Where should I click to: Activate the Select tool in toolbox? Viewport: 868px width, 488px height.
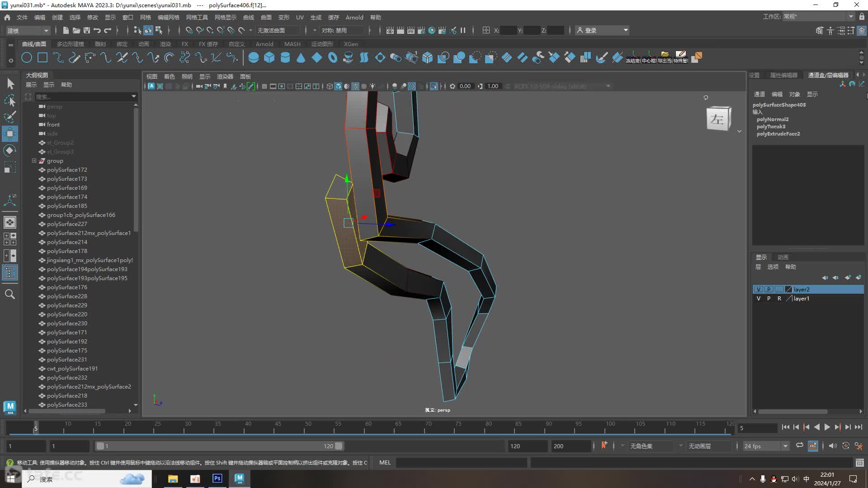click(x=10, y=84)
